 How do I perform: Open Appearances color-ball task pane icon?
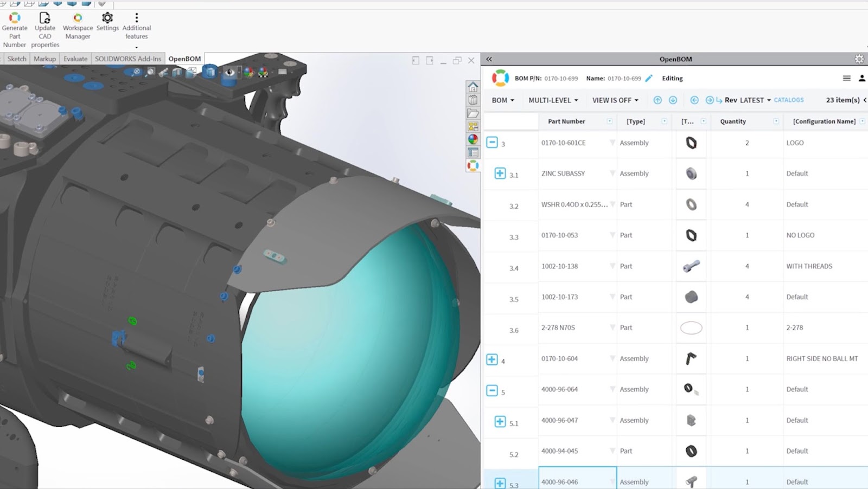473,139
